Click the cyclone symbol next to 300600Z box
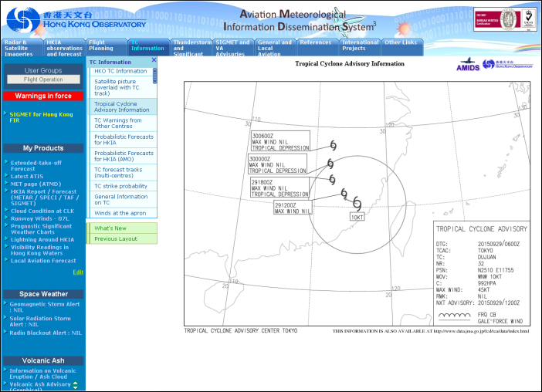The height and width of the screenshot is (392, 542). point(333,145)
